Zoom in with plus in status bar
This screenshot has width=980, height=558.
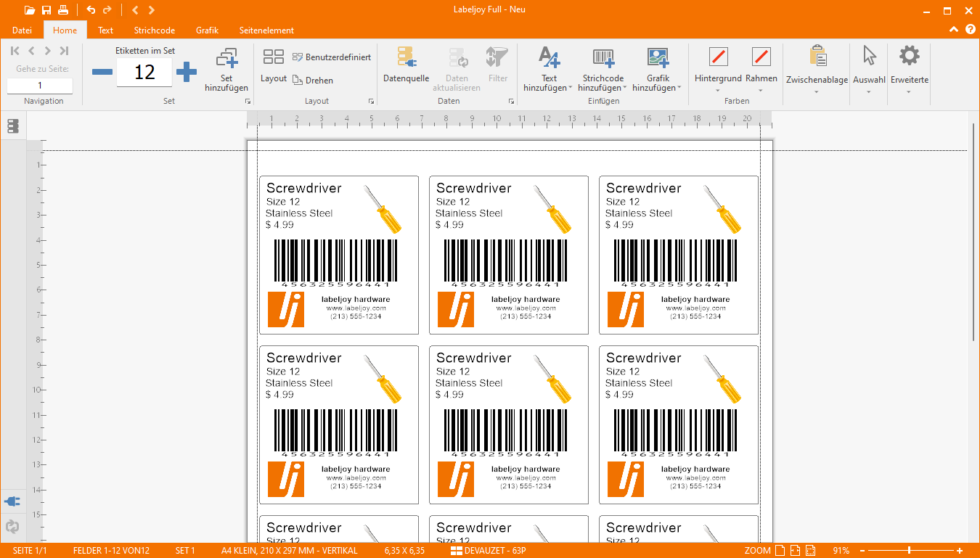(x=960, y=551)
